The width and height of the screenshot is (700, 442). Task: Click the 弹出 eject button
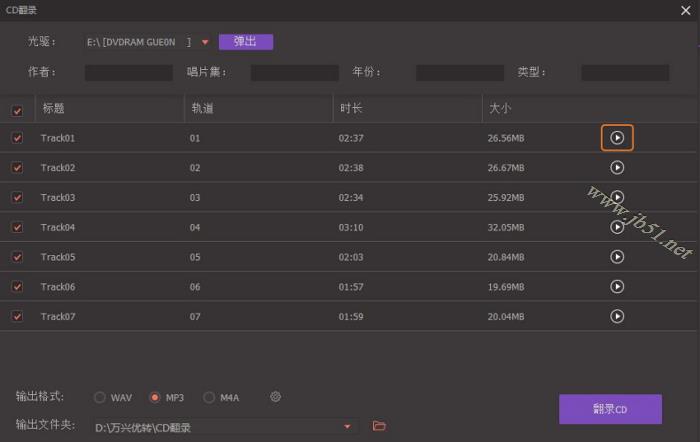pyautogui.click(x=246, y=42)
